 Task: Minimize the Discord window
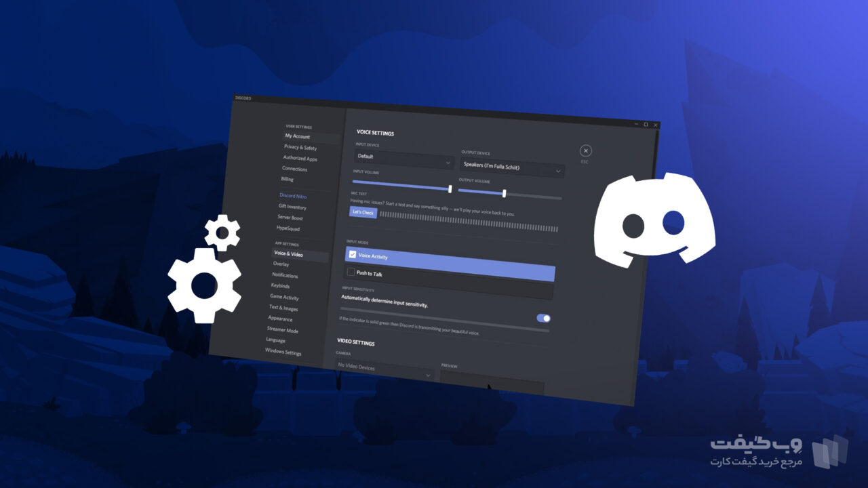pos(637,124)
